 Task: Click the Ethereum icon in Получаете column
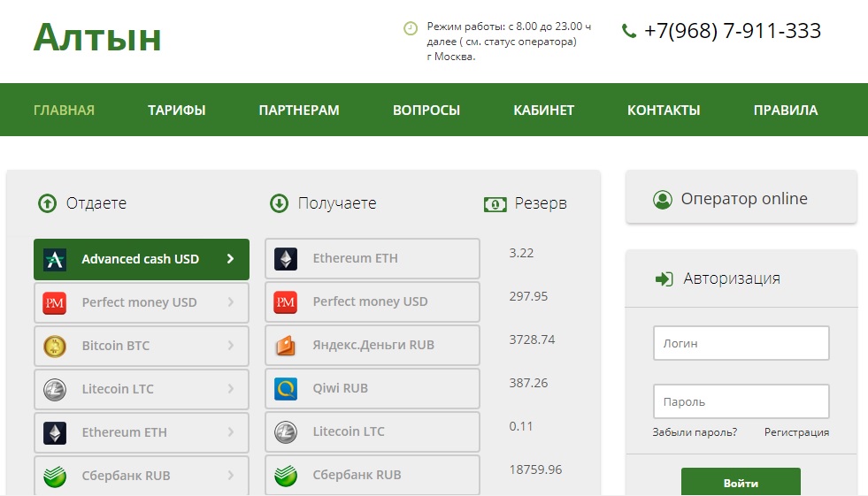pyautogui.click(x=286, y=258)
